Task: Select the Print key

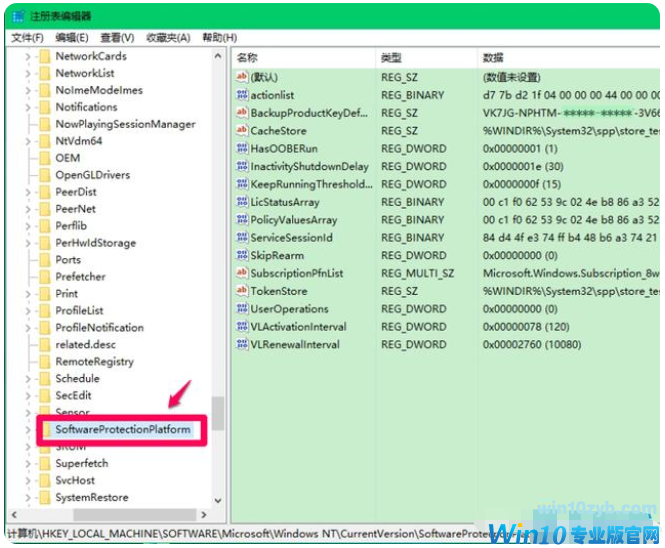Action: 67,294
